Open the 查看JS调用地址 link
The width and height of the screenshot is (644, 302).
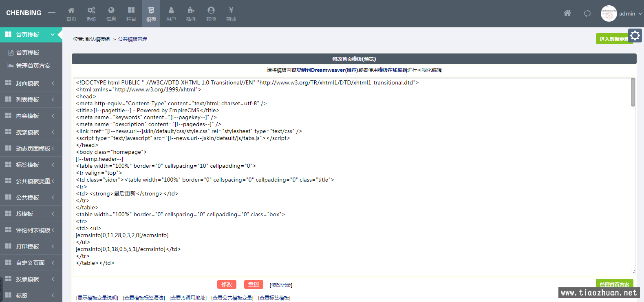click(188, 298)
